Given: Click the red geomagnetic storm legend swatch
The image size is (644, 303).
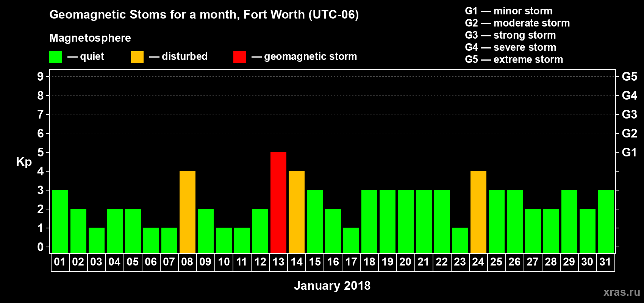Looking at the screenshot, I should pyautogui.click(x=239, y=57).
